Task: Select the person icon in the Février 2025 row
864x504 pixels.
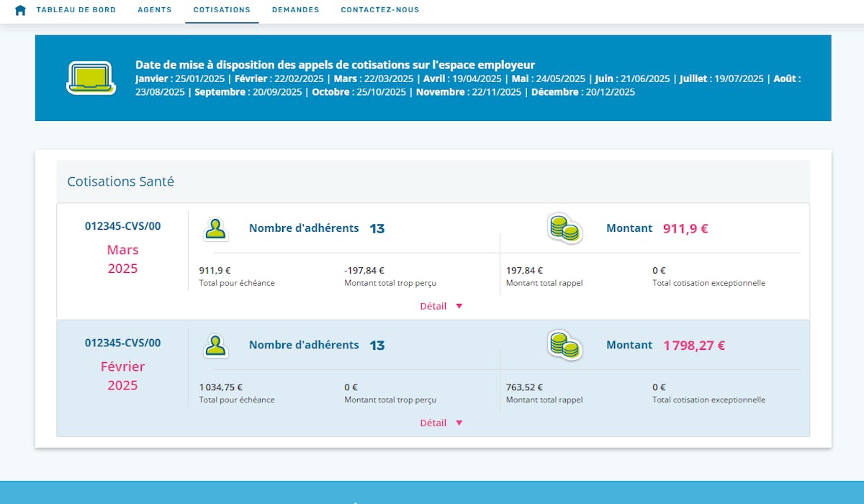Action: point(216,344)
